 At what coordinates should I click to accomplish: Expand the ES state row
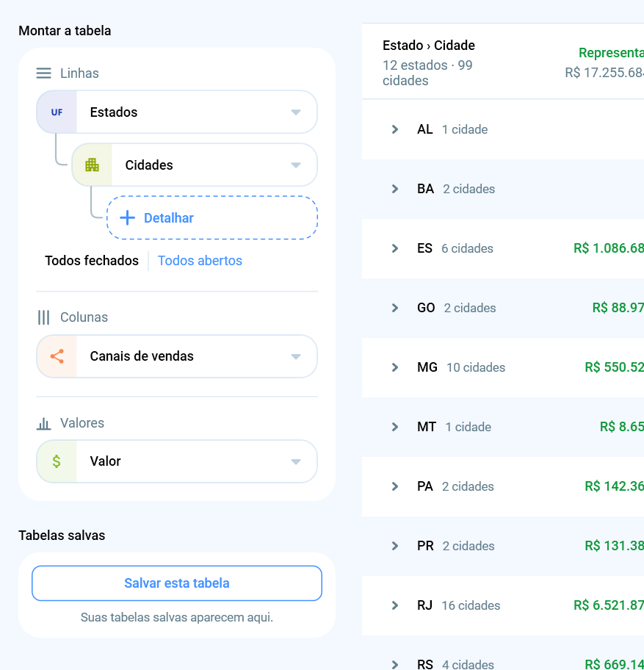(395, 248)
